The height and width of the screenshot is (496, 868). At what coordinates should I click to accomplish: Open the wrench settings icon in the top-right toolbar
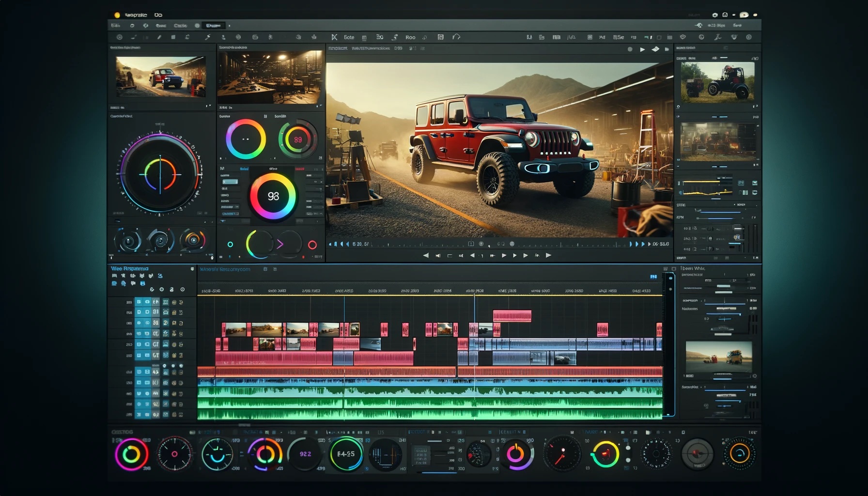click(x=717, y=37)
